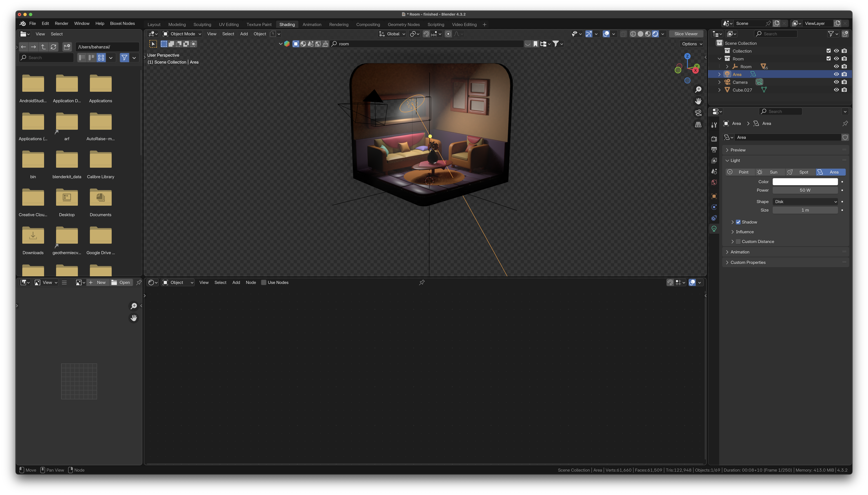
Task: Create a new folder in file browser
Action: 67,47
